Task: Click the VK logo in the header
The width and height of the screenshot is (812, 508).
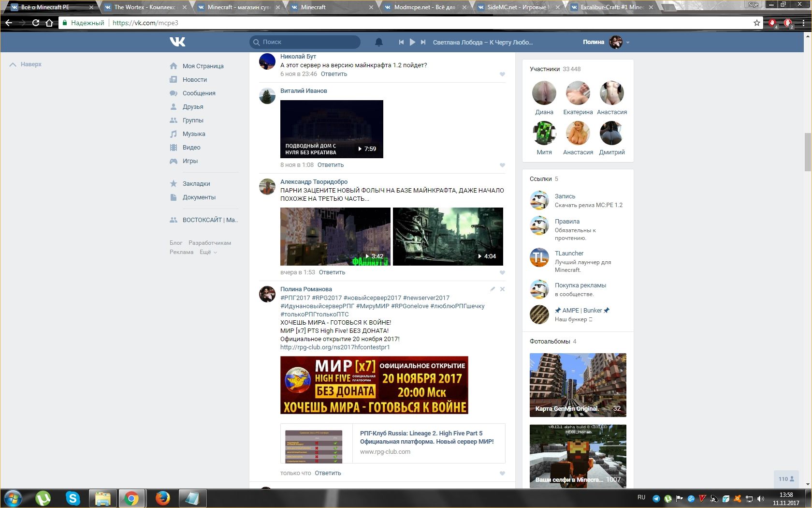Action: tap(177, 42)
